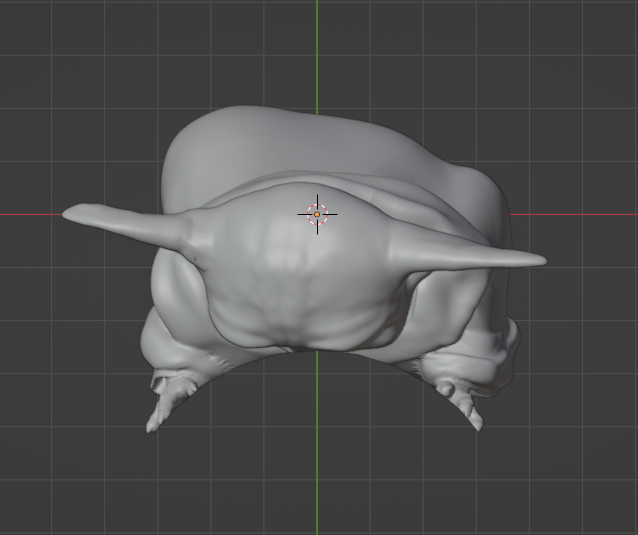Click the 3D cursor crosshair on the model
638x535 pixels.
[317, 214]
